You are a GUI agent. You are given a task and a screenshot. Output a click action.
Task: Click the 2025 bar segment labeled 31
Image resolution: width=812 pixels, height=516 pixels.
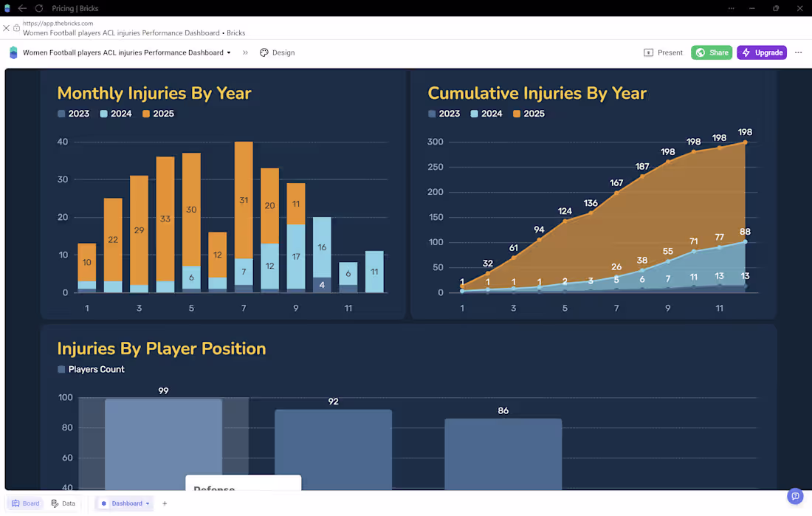244,200
